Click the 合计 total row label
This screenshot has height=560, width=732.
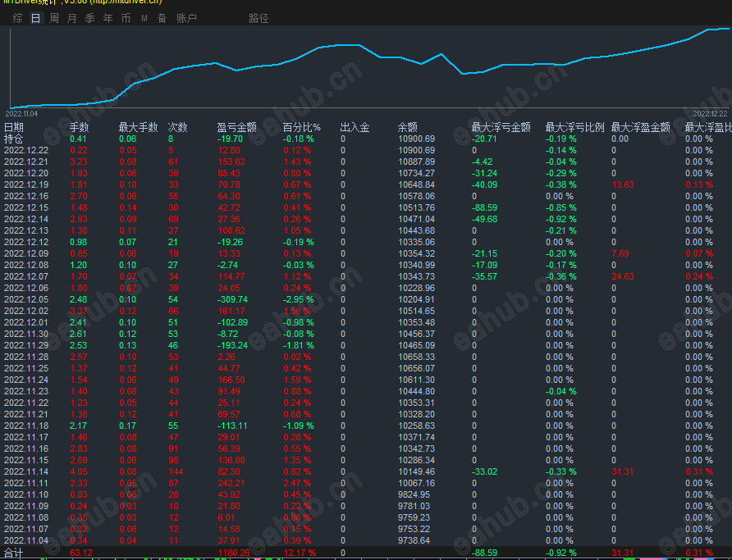pos(14,553)
